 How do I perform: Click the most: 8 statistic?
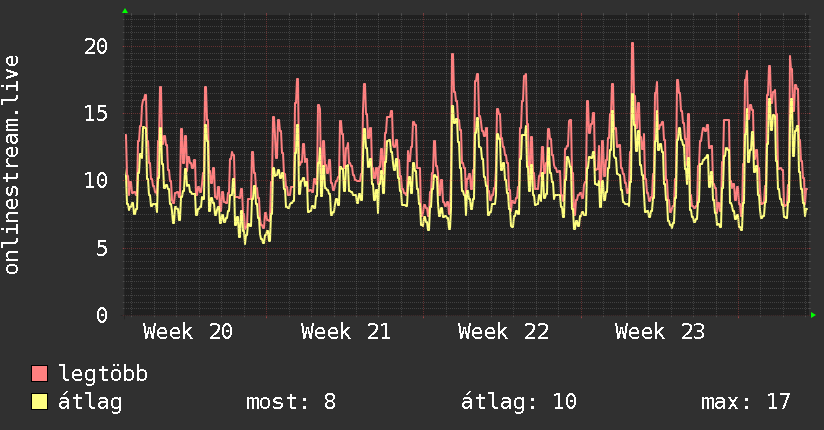[291, 402]
